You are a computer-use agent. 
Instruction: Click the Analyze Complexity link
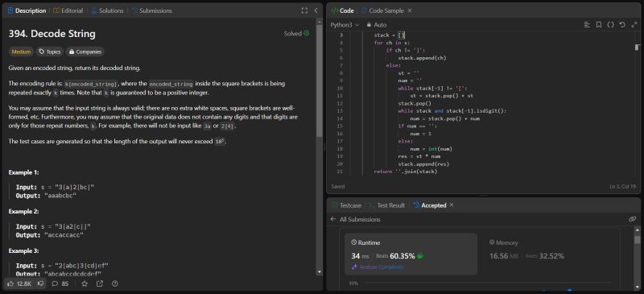(378, 267)
